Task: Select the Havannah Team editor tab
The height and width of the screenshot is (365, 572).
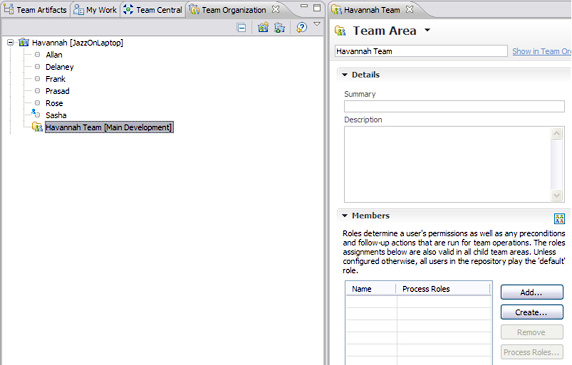Action: click(372, 10)
